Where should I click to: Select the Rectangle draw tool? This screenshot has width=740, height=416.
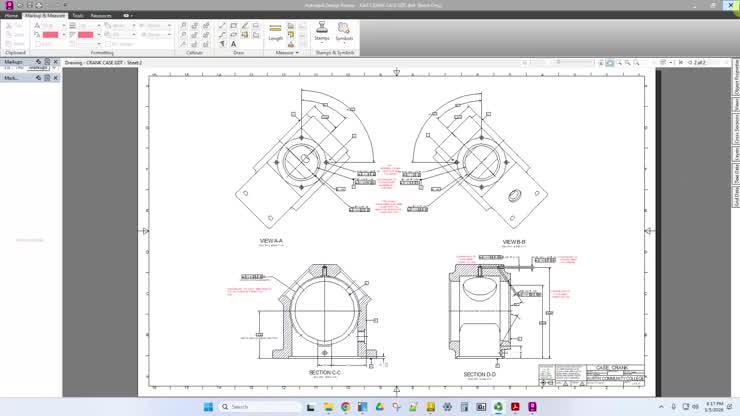click(234, 25)
